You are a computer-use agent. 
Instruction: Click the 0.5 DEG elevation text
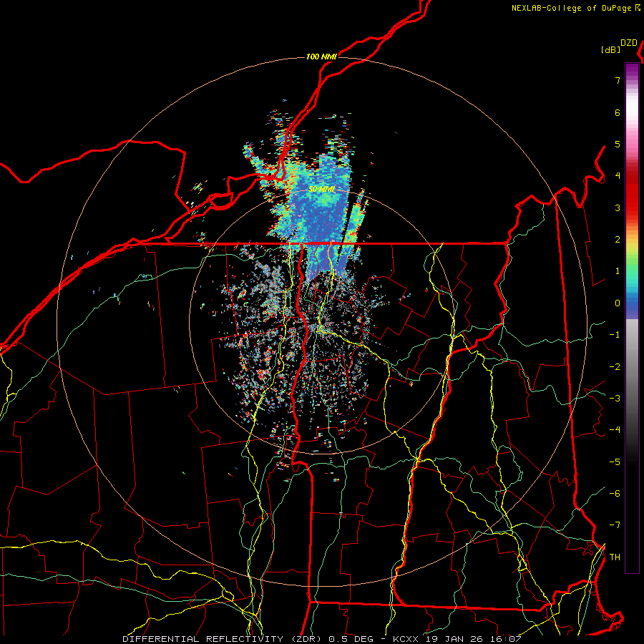pyautogui.click(x=351, y=639)
